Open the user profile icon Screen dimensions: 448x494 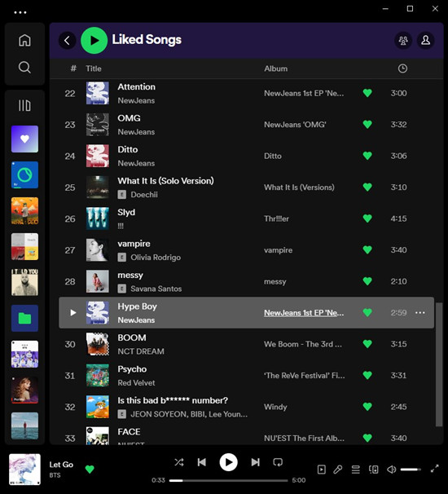[426, 40]
